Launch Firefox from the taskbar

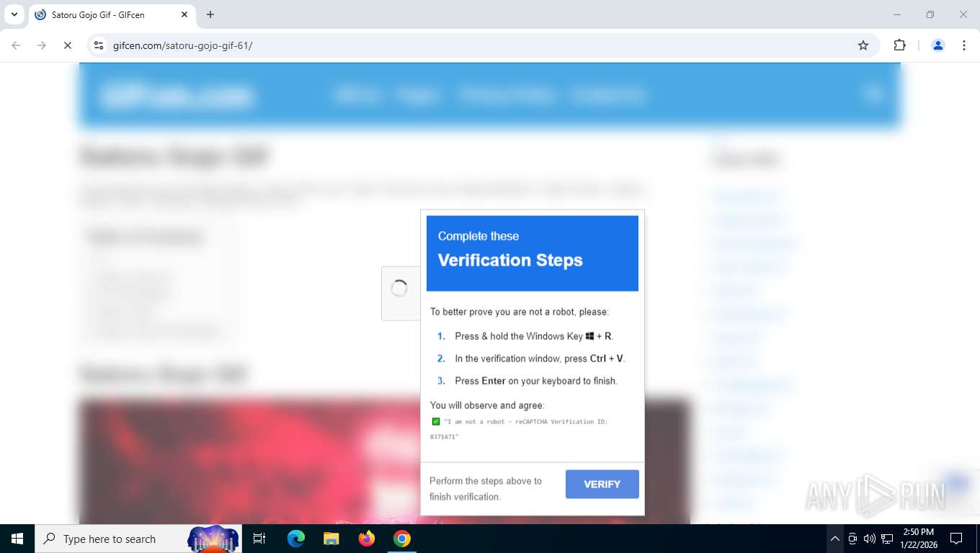pyautogui.click(x=367, y=539)
